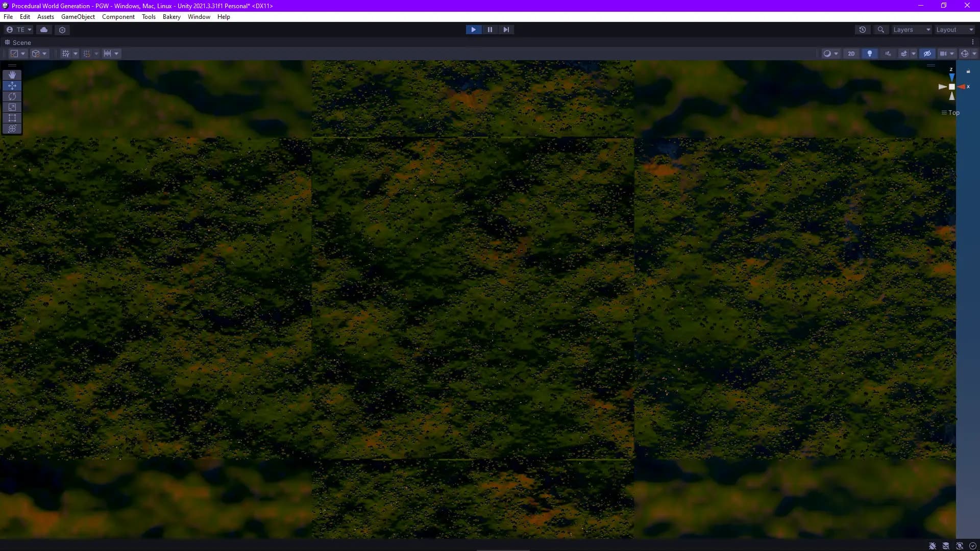Viewport: 980px width, 551px height.
Task: Open the global search magnifier
Action: 880,30
